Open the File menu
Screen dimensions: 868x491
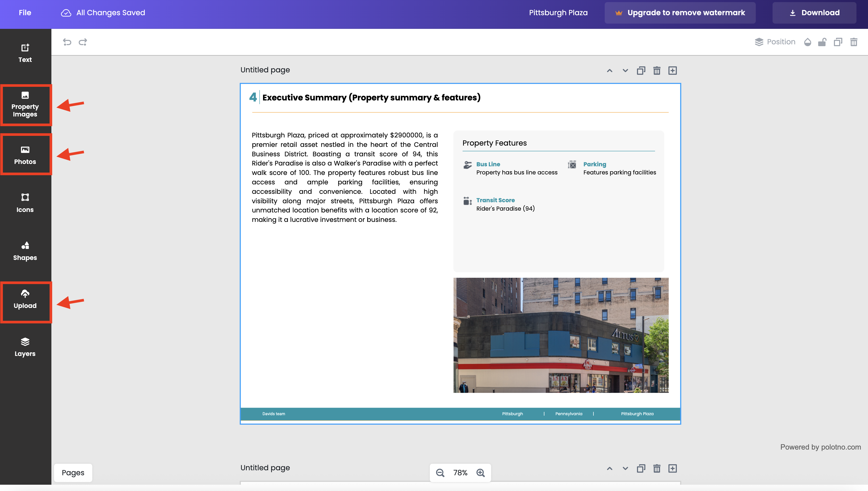pyautogui.click(x=25, y=13)
